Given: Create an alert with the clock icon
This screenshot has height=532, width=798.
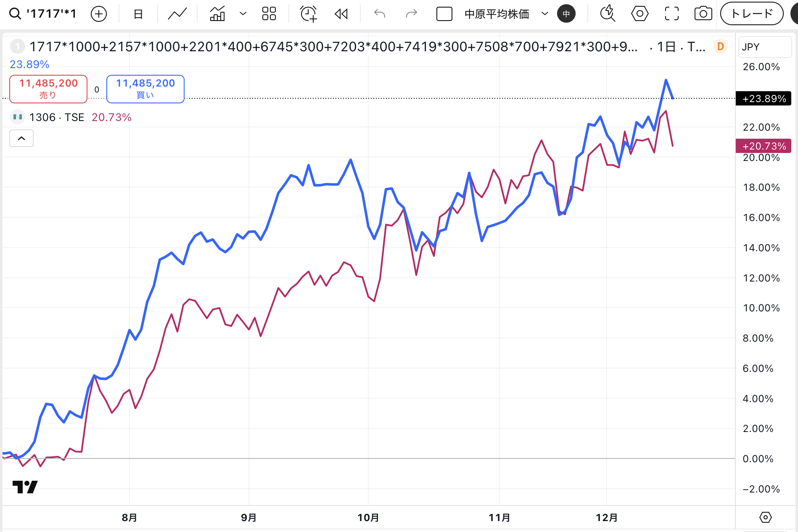Looking at the screenshot, I should point(308,14).
